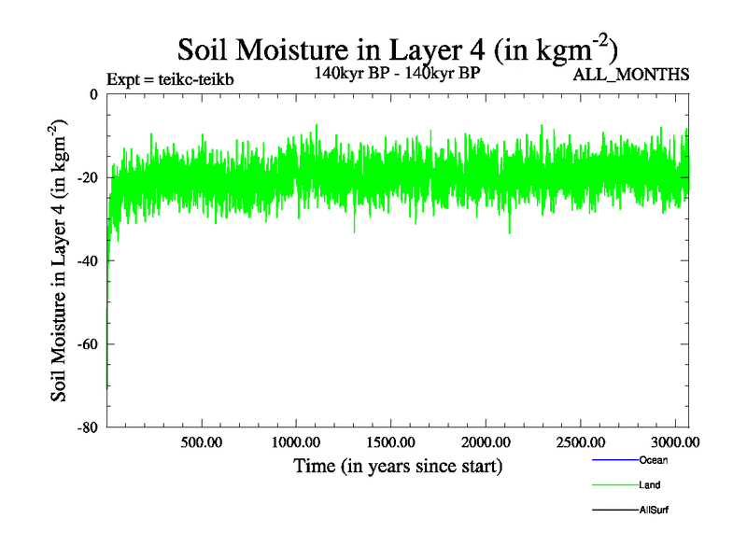747x560 pixels.
Task: Click the plot title Soil Moisture in Layer 4
Action: pyautogui.click(x=398, y=49)
